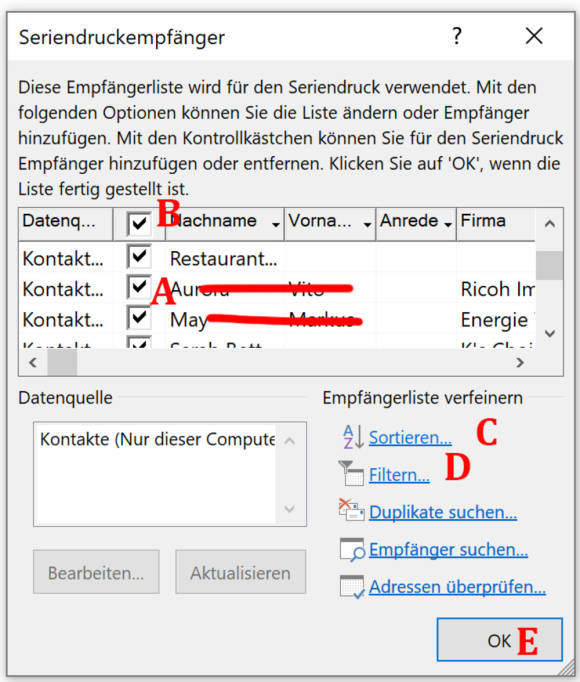Uncheck the May row checkbox

point(139,318)
